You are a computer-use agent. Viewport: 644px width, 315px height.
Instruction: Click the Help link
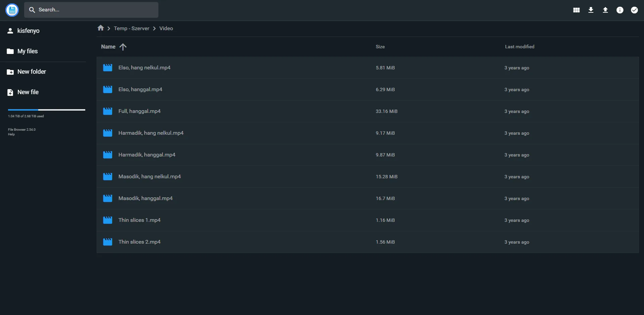coord(11,134)
